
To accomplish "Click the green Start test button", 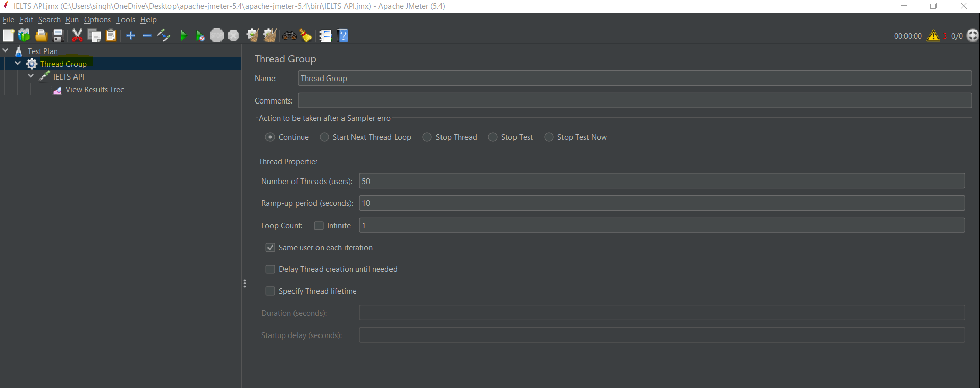I will 184,36.
